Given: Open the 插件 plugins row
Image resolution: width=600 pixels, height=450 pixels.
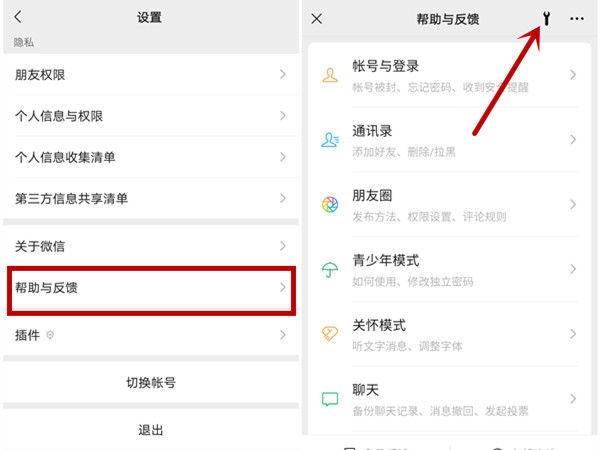Looking at the screenshot, I should pyautogui.click(x=150, y=335).
